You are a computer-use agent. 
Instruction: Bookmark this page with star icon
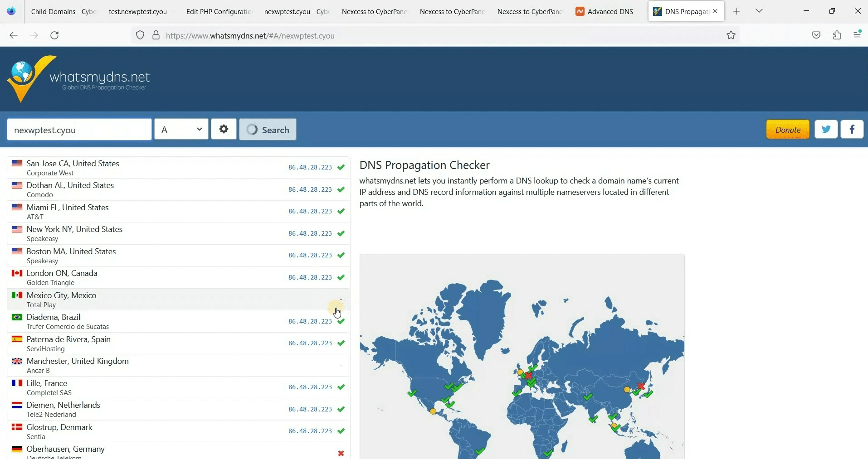pyautogui.click(x=731, y=35)
